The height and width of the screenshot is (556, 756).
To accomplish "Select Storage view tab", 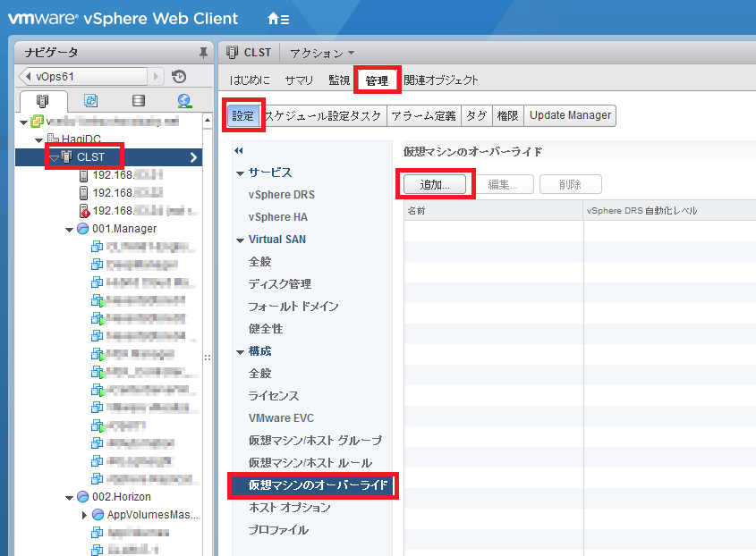I will click(139, 100).
